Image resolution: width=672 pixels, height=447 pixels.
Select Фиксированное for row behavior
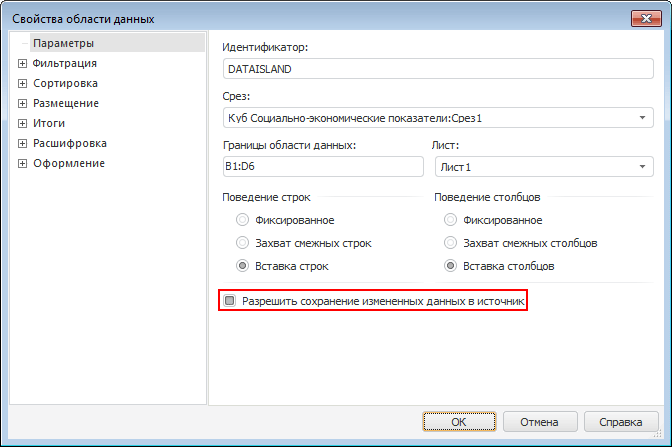pyautogui.click(x=242, y=220)
